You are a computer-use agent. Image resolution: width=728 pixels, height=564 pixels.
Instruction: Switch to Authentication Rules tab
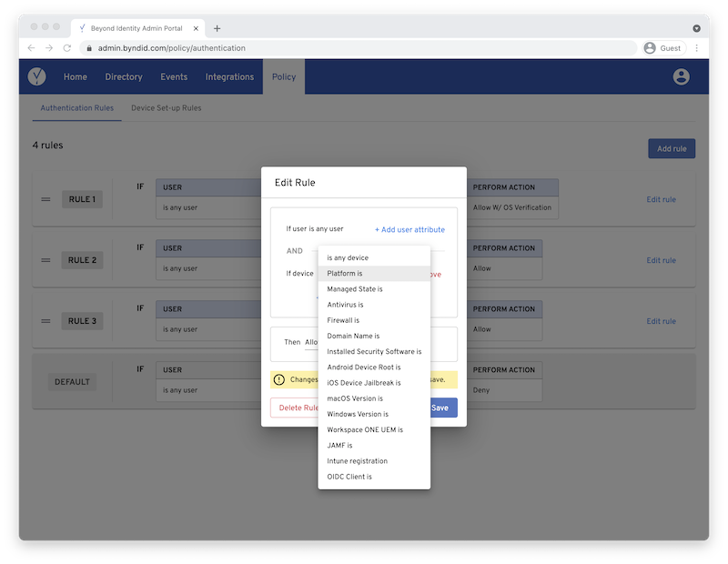click(77, 107)
